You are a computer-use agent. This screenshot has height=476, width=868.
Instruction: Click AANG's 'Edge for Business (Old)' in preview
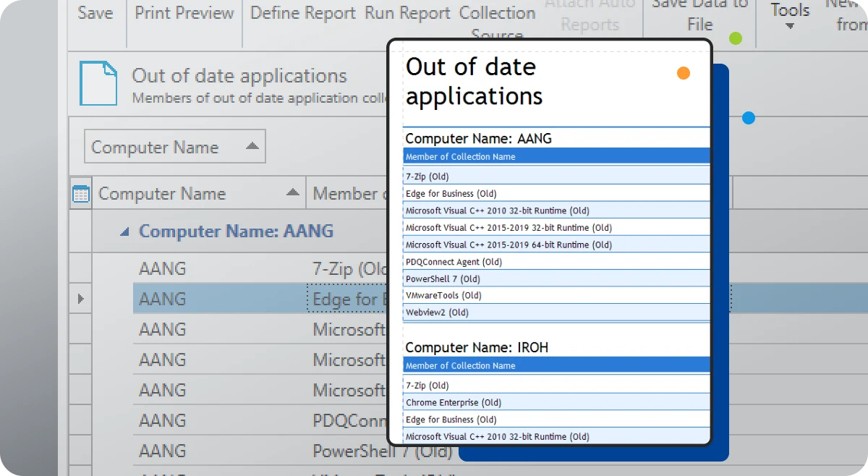[x=451, y=194]
